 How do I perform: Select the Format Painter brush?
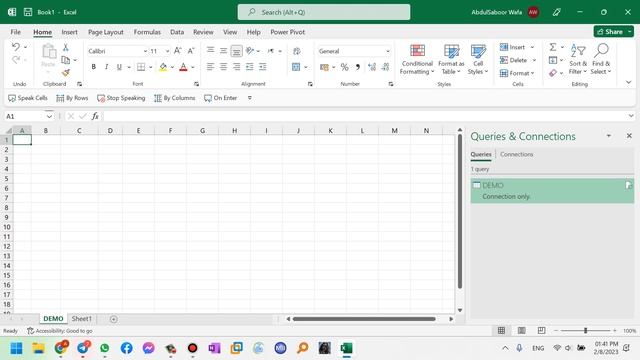tap(65, 73)
